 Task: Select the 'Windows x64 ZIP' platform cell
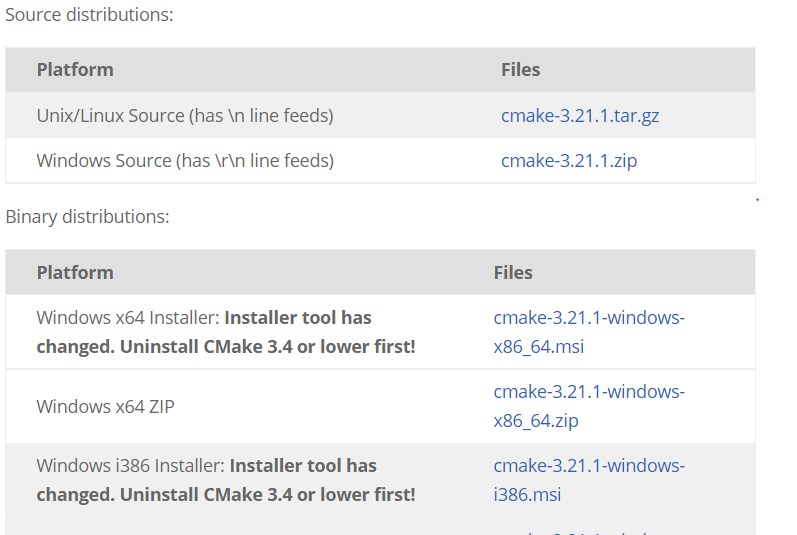[x=105, y=406]
